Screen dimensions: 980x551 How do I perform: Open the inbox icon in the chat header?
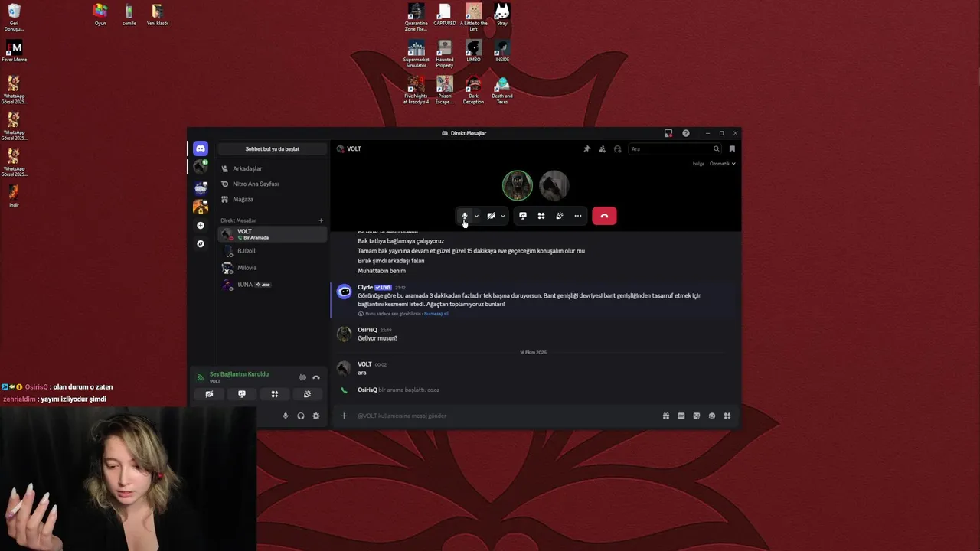pos(732,149)
